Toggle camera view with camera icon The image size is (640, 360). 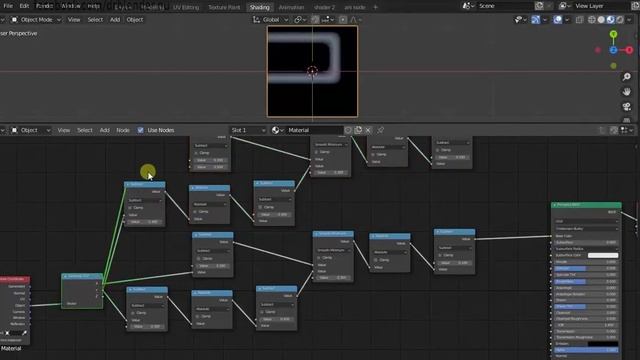[x=627, y=107]
